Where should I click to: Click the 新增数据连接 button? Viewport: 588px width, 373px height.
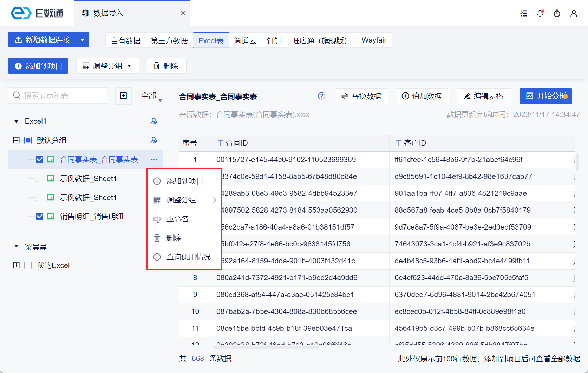pyautogui.click(x=42, y=40)
